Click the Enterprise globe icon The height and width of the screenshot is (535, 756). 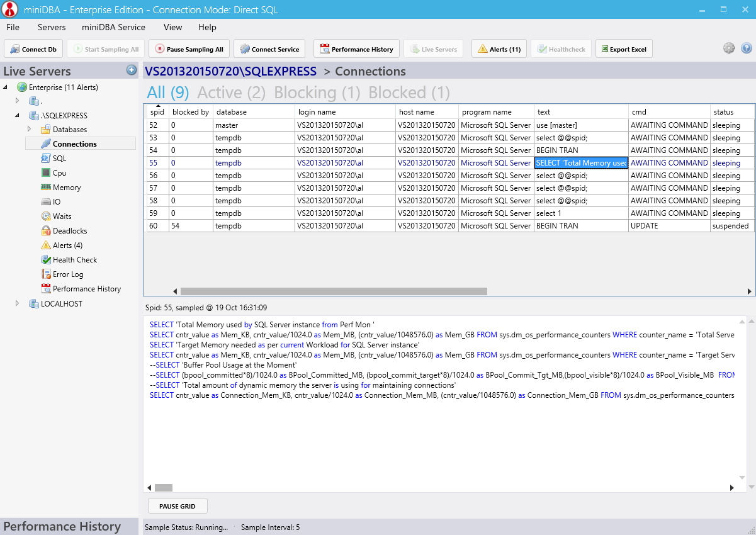22,87
